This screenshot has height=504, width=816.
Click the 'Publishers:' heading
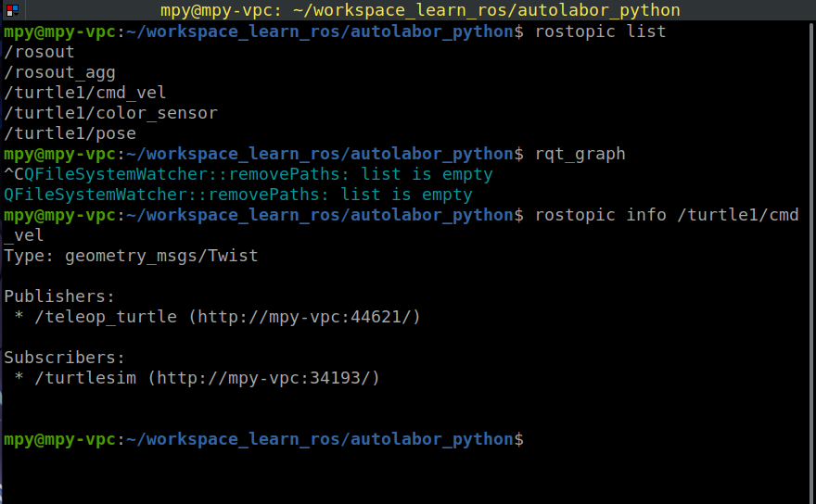(59, 296)
